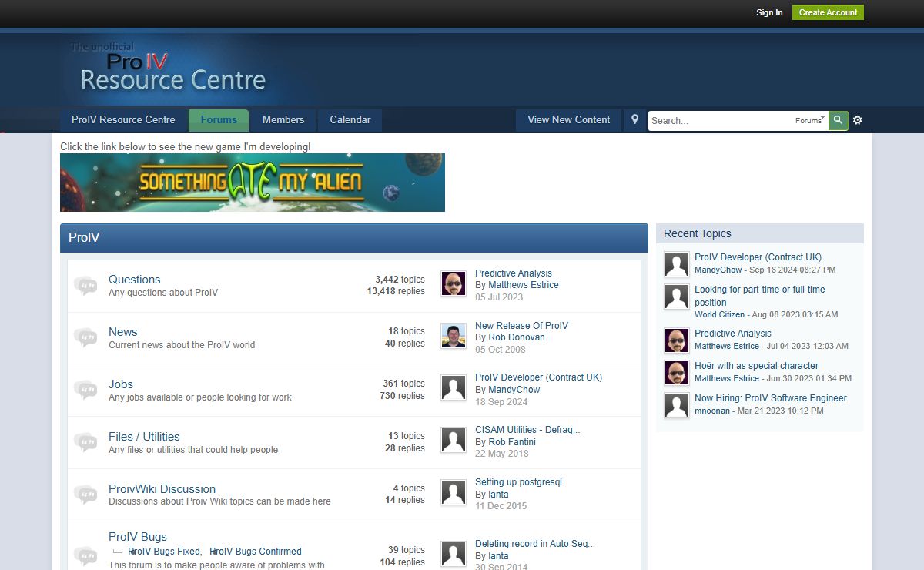Click World Citizen avatar in Recent Topics

point(677,297)
